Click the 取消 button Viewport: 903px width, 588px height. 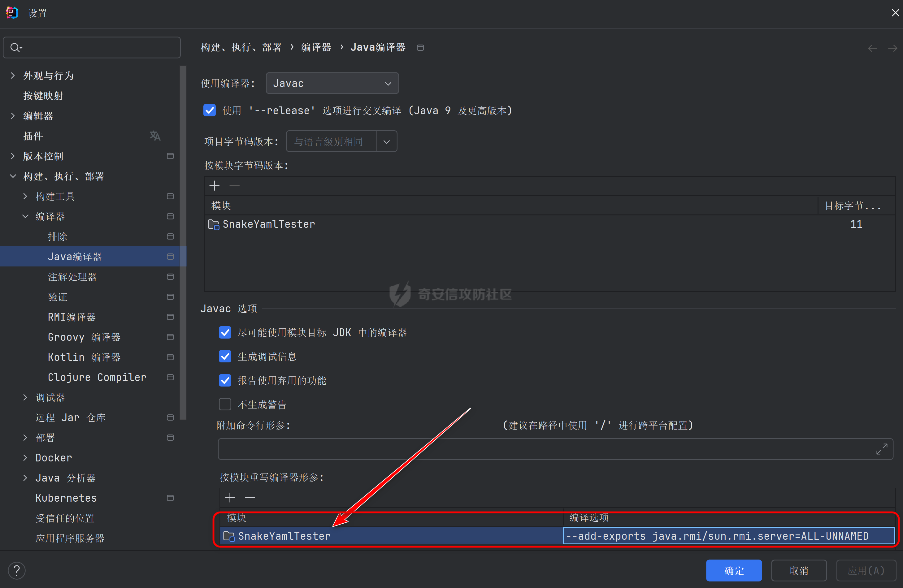pyautogui.click(x=799, y=570)
